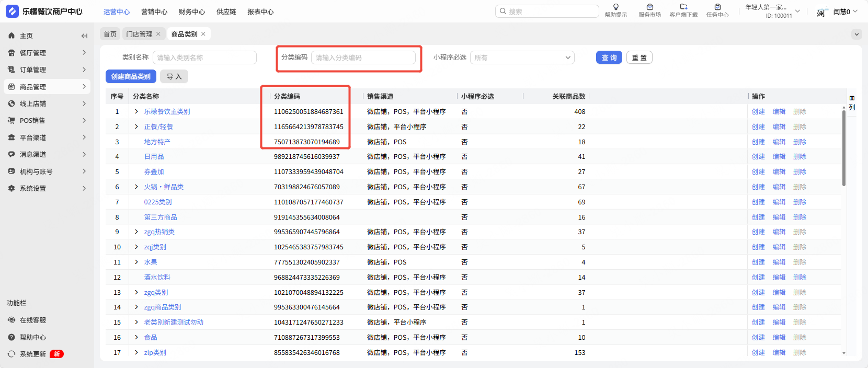
Task: Open the 营销中心 top menu
Action: pyautogui.click(x=154, y=11)
